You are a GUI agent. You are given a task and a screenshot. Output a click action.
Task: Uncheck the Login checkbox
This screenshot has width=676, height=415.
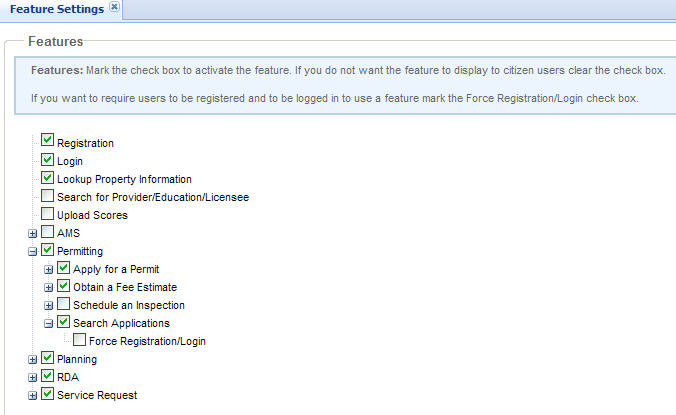tap(47, 160)
